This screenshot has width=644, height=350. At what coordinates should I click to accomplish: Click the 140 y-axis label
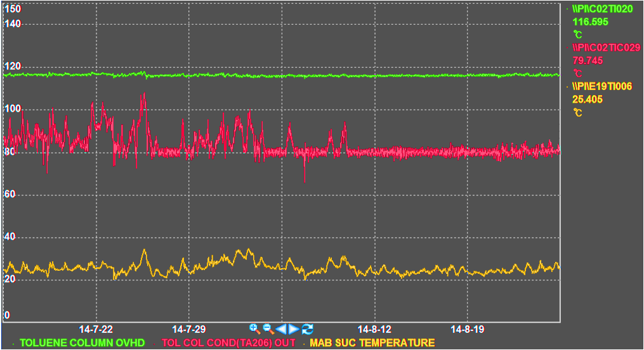(x=12, y=24)
